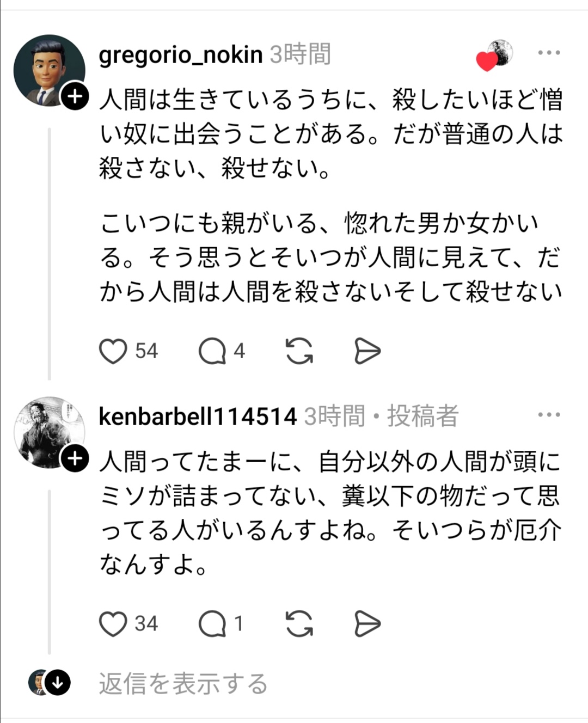The image size is (588, 723).
Task: Repost gregorio_nokin's post
Action: [299, 351]
